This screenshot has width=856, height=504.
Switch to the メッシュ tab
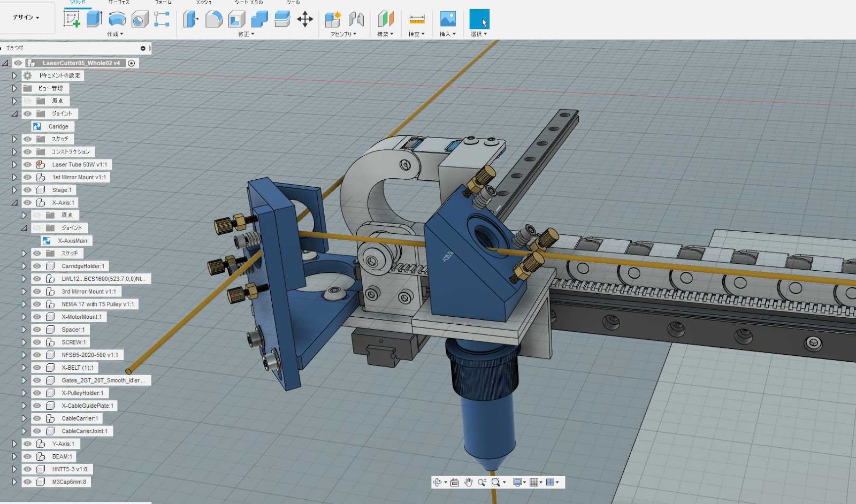tap(204, 3)
